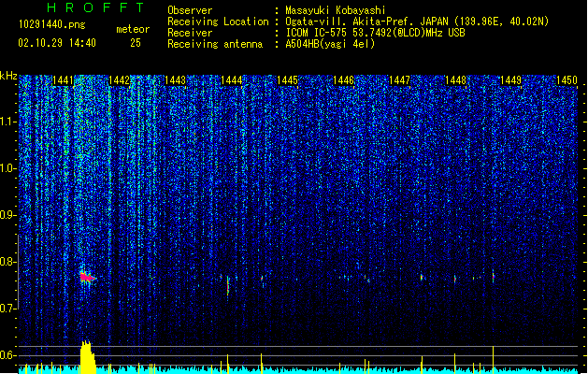Click the wide yellow amplitude peak near 1441
Image resolution: width=588 pixels, height=374 pixels.
pos(88,357)
